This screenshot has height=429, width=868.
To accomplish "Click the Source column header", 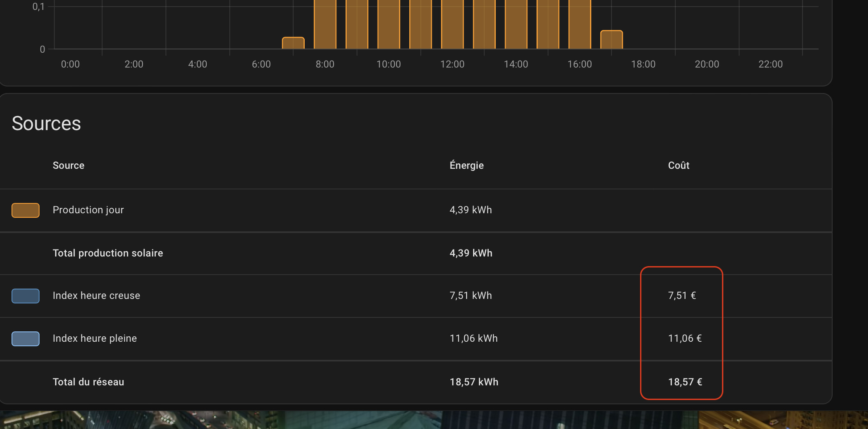I will click(68, 166).
